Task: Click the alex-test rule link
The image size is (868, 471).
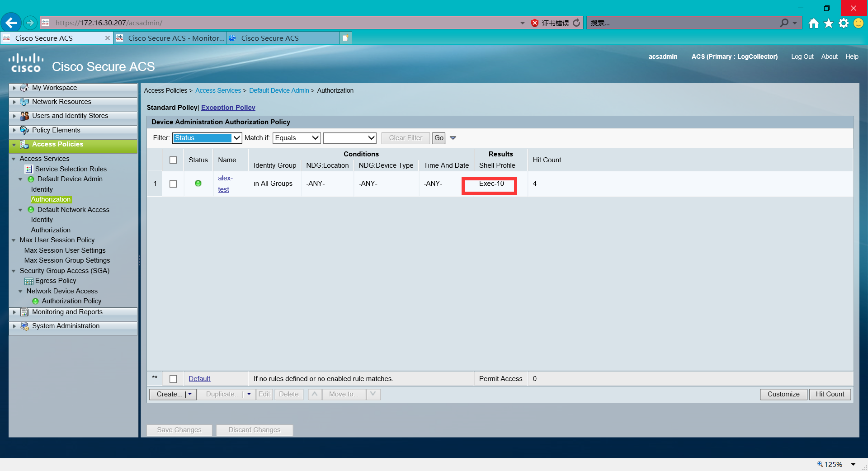Action: pos(225,184)
